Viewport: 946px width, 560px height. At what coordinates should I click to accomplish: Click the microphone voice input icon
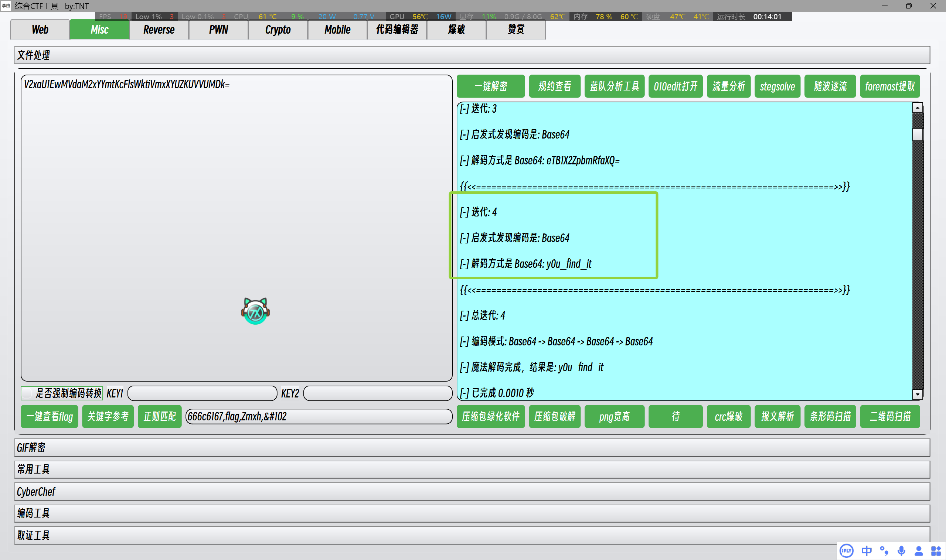(901, 551)
